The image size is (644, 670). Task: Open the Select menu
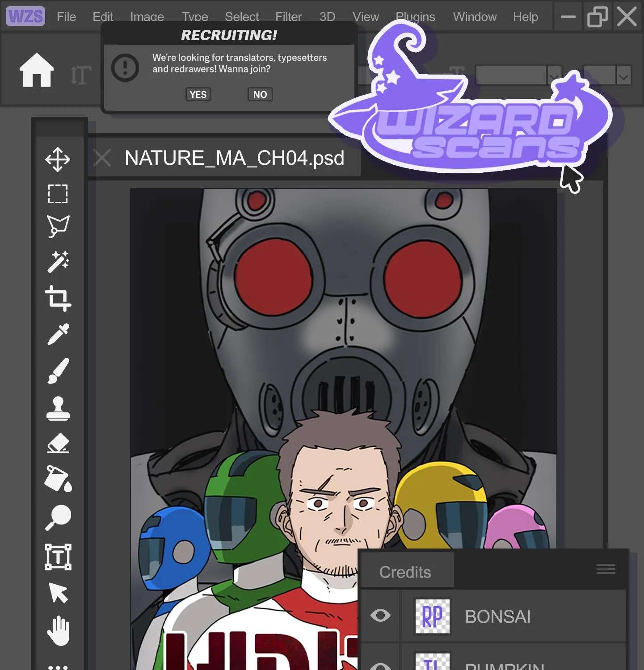[x=242, y=17]
